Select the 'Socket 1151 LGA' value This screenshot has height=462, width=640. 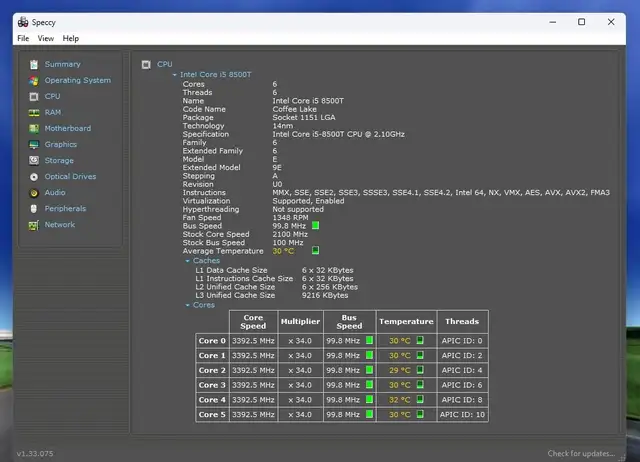[x=304, y=118]
